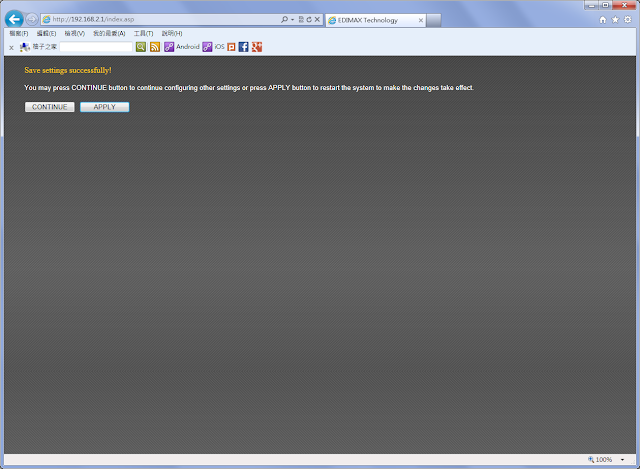Close the custom toolbar with the x
Screen dimensions: 640x469
click(11, 48)
